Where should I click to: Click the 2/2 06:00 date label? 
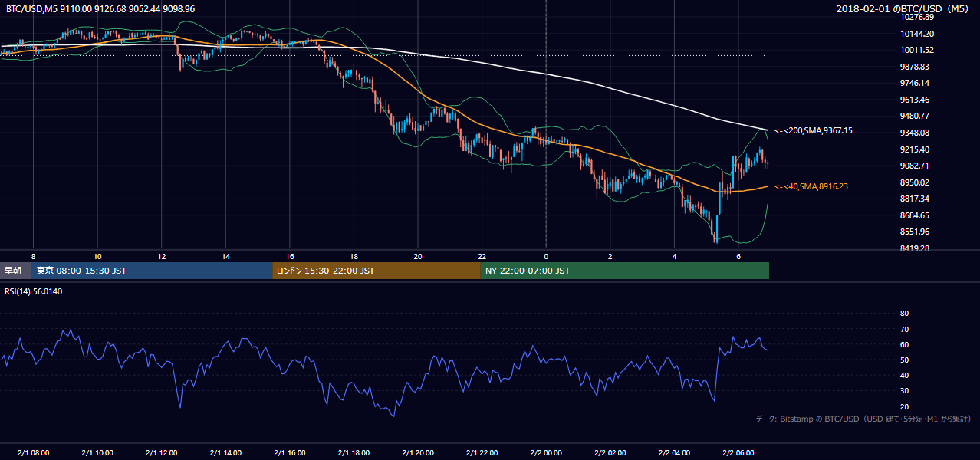point(738,452)
